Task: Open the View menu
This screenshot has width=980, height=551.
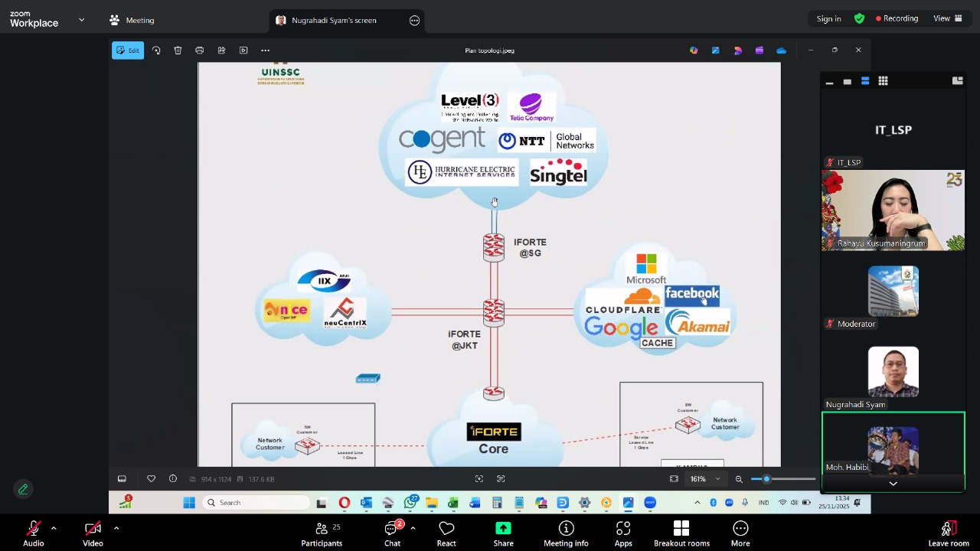Action: (947, 18)
